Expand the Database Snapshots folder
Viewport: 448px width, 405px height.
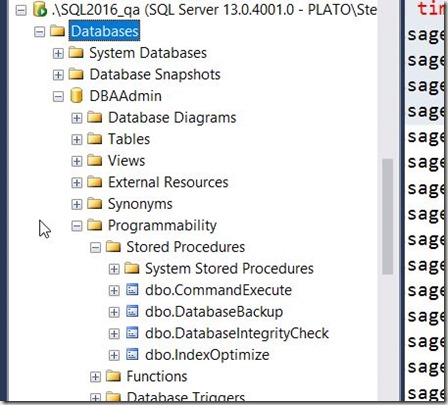(58, 75)
